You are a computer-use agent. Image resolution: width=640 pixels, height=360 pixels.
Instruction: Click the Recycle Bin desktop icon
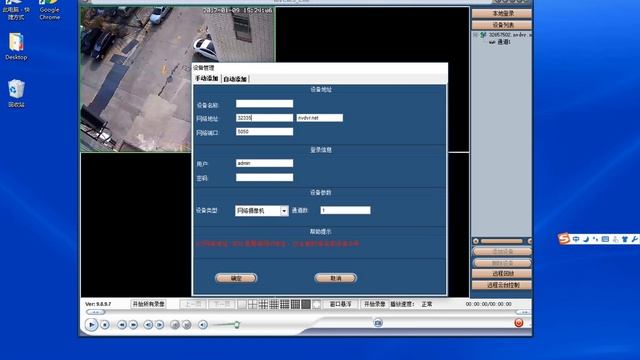(x=16, y=93)
